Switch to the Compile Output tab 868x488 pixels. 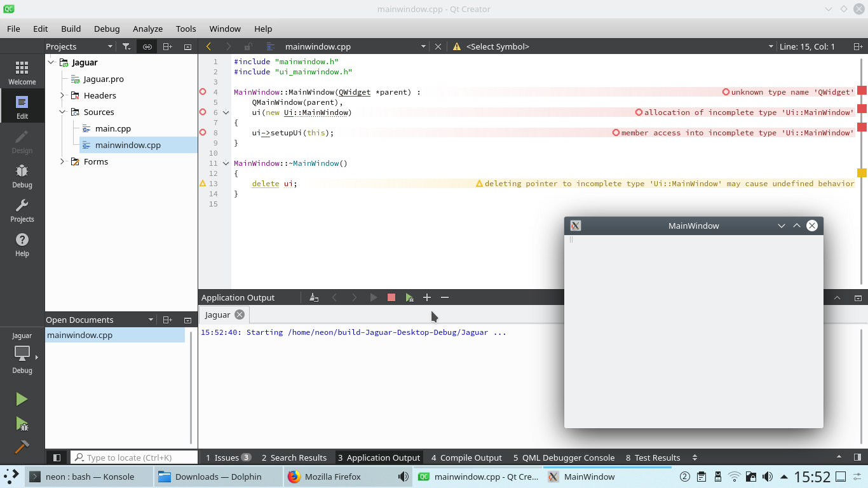pyautogui.click(x=466, y=457)
